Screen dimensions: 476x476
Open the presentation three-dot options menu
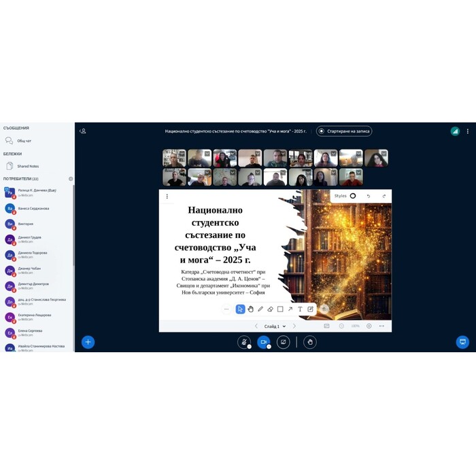point(167,197)
